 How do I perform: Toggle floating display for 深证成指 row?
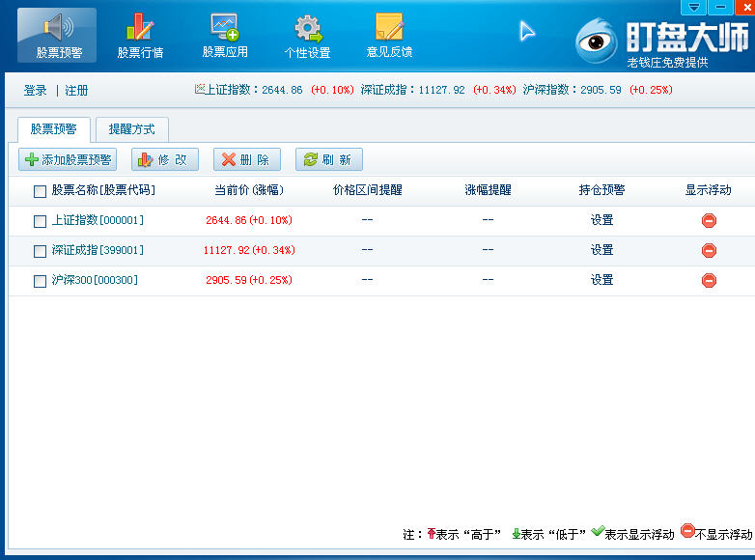(x=709, y=250)
